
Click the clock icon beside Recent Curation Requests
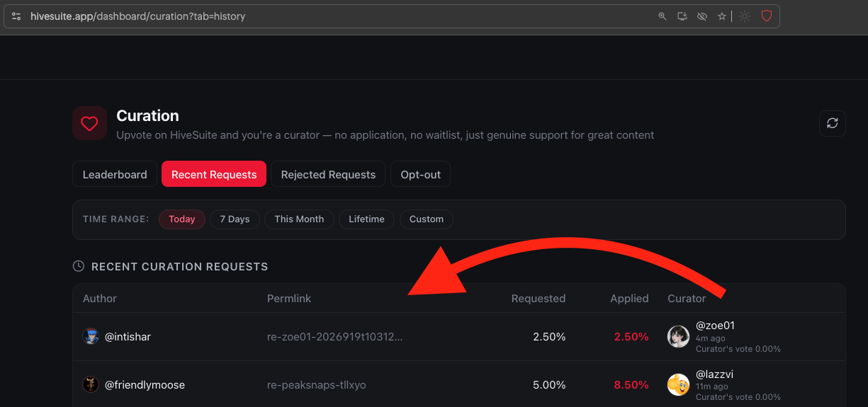click(79, 266)
